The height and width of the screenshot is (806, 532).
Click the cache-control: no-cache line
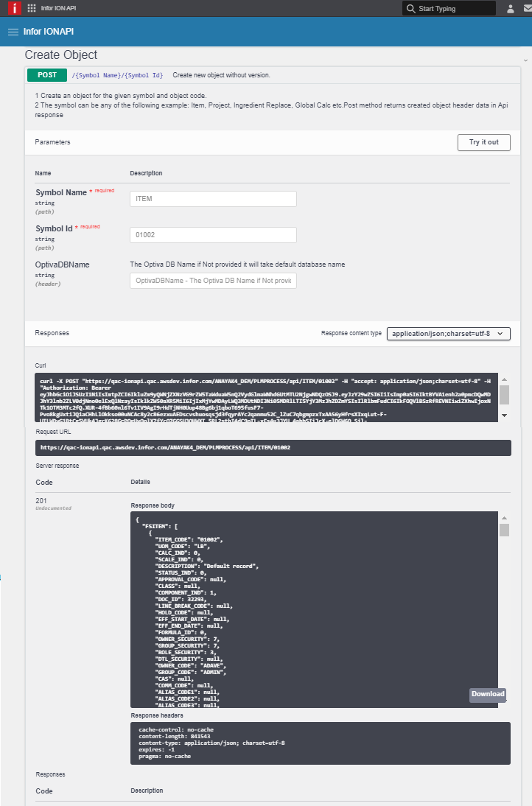click(176, 730)
